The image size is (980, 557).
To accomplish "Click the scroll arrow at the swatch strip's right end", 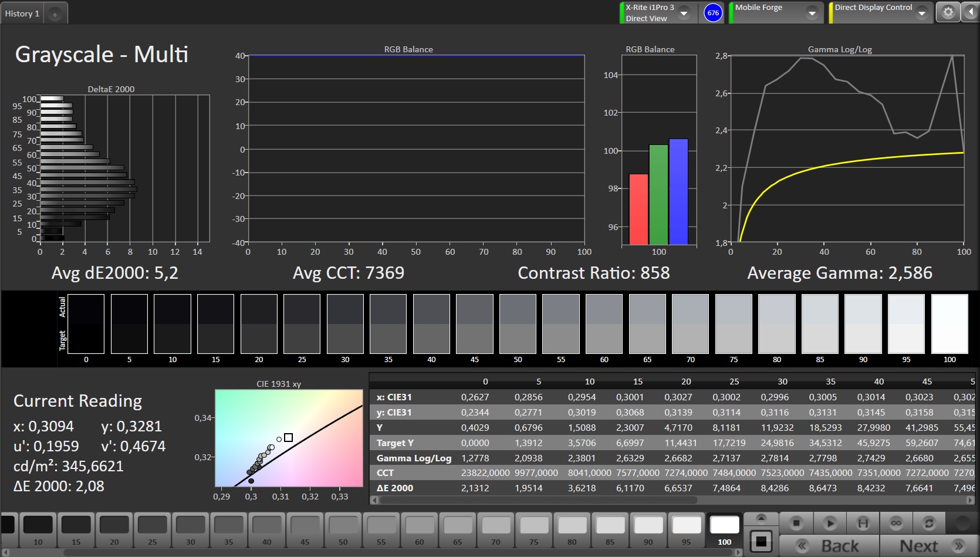I will [739, 552].
